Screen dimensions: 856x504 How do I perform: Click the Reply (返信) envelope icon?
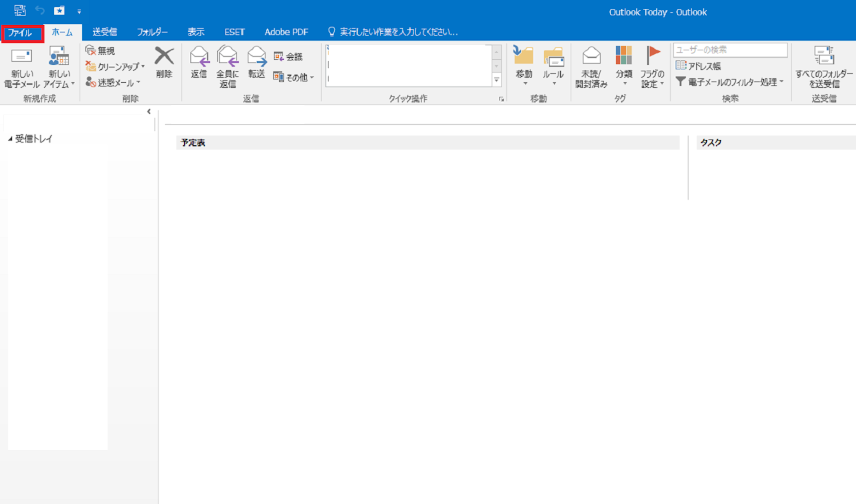[x=199, y=57]
